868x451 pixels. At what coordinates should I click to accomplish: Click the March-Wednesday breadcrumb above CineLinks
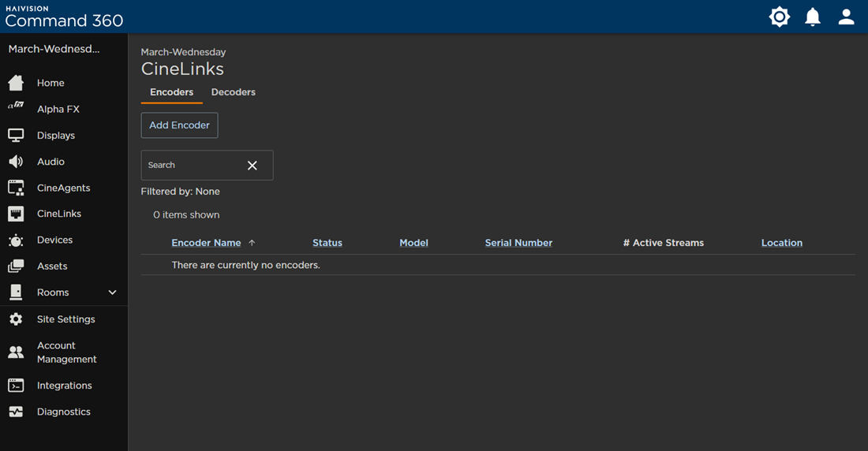[183, 52]
